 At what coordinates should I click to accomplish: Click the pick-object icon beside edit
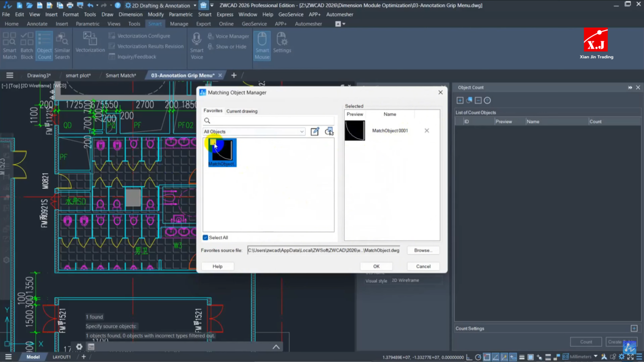[x=329, y=132]
